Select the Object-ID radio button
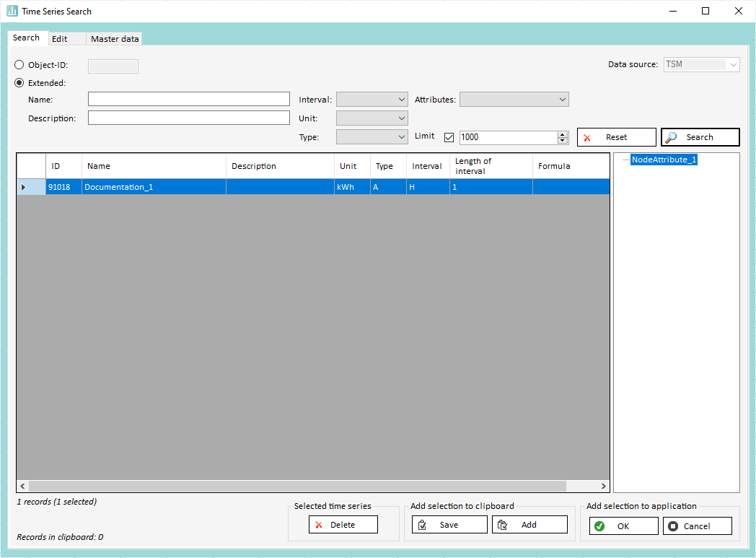Screen dimensions: 756x558 point(19,65)
